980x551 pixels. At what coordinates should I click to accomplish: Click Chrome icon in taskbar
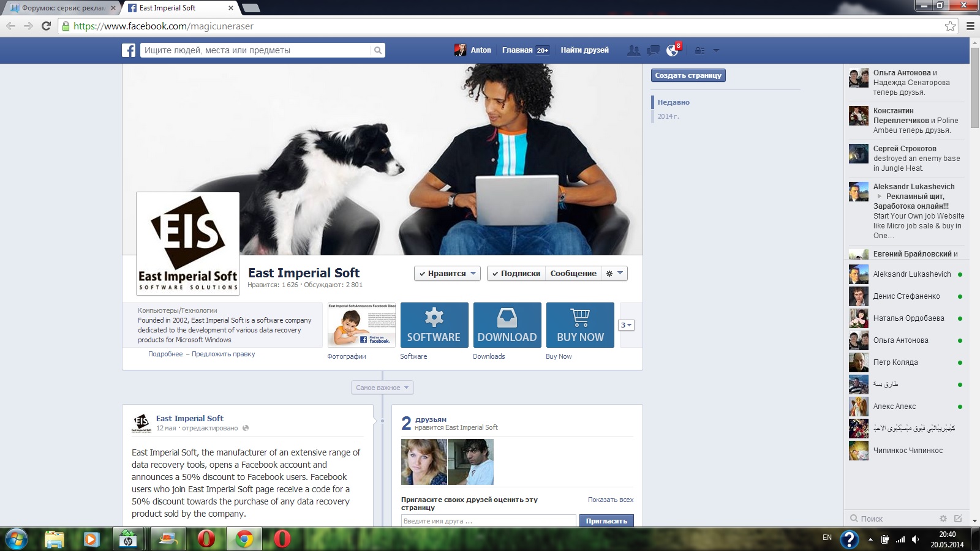(244, 539)
